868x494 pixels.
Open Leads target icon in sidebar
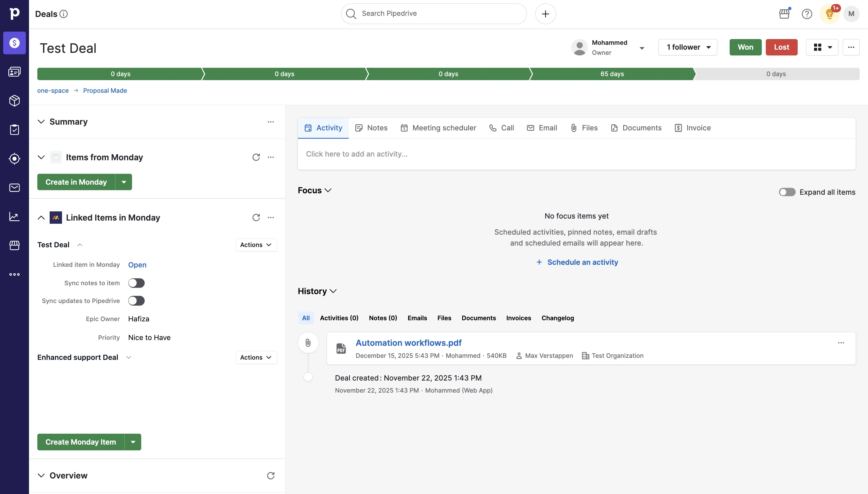(x=14, y=159)
